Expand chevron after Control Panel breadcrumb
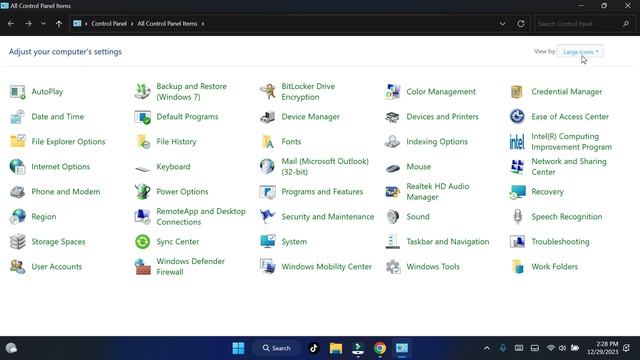 pyautogui.click(x=132, y=24)
